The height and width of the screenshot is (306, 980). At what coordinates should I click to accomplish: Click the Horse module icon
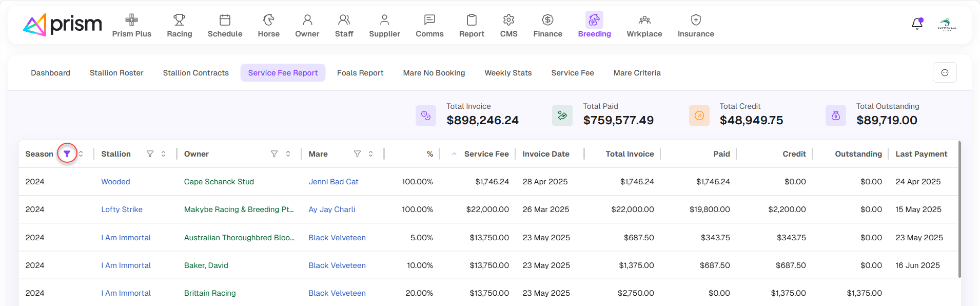[268, 20]
